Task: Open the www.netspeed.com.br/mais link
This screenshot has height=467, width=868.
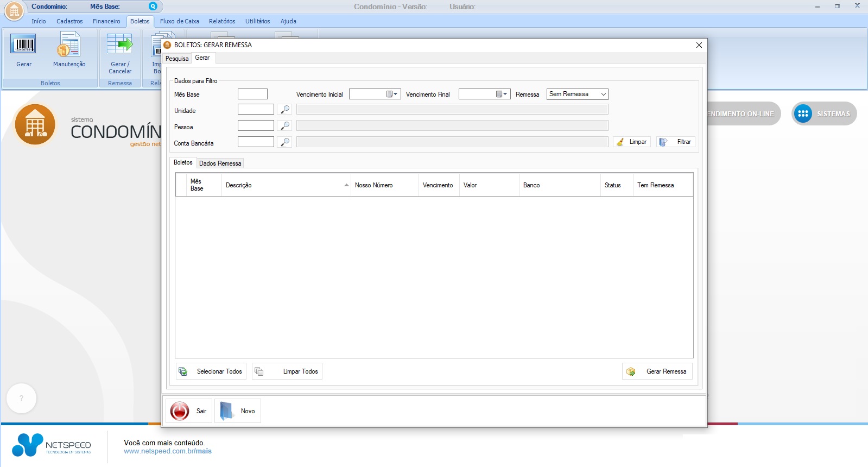Action: coord(168,451)
